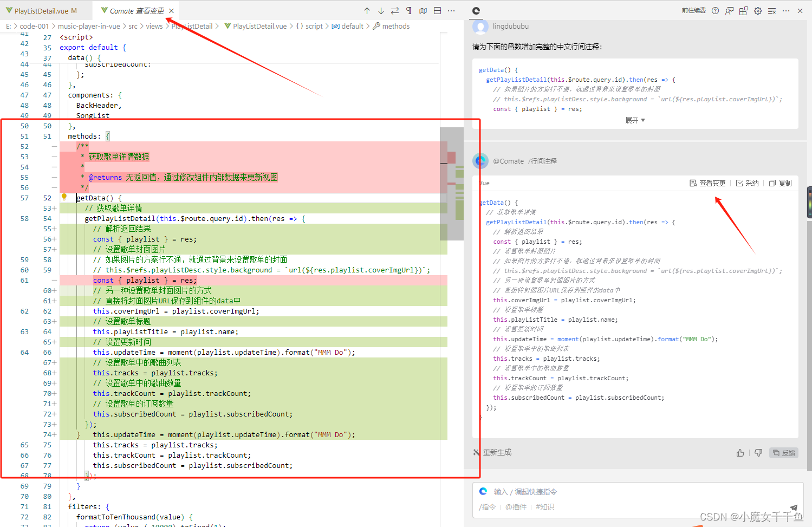The image size is (812, 527).
Task: Go to previous change arrow
Action: (x=367, y=11)
